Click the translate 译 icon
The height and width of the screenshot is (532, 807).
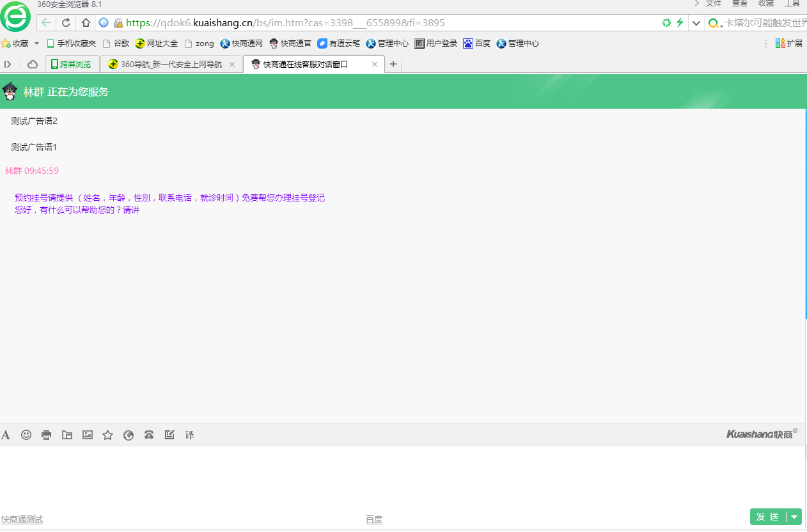(x=190, y=435)
